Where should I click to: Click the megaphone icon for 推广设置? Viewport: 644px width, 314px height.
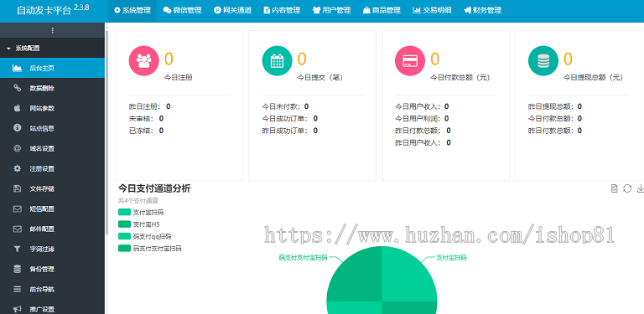click(x=18, y=309)
